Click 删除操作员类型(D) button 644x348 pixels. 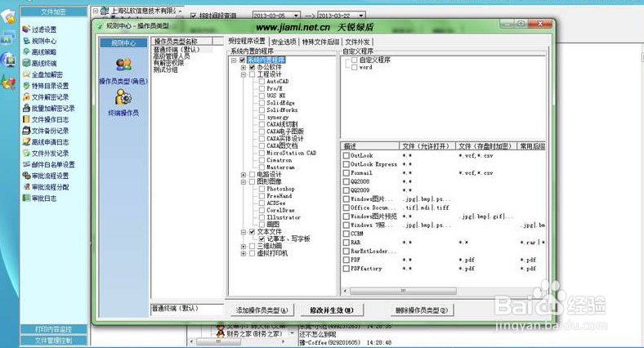(x=421, y=310)
